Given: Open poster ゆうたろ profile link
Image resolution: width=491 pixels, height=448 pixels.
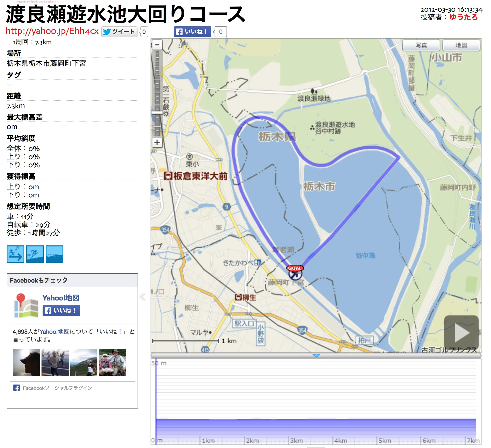Looking at the screenshot, I should pos(463,17).
